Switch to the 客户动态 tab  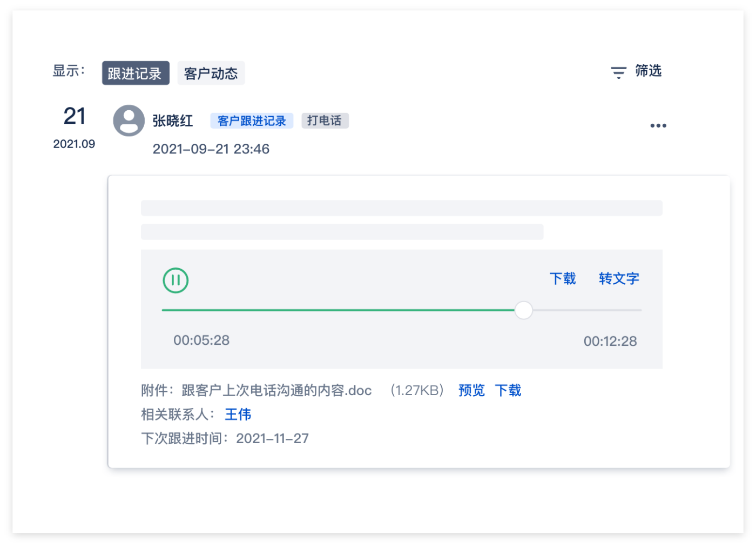(211, 73)
